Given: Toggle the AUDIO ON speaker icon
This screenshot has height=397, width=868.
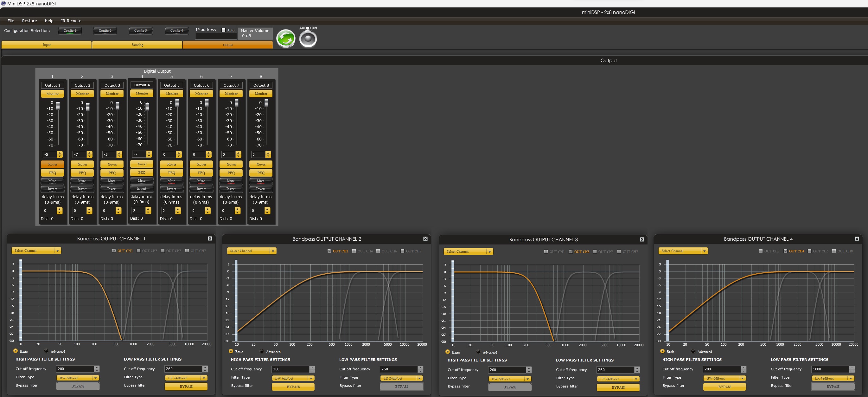Looking at the screenshot, I should 308,38.
